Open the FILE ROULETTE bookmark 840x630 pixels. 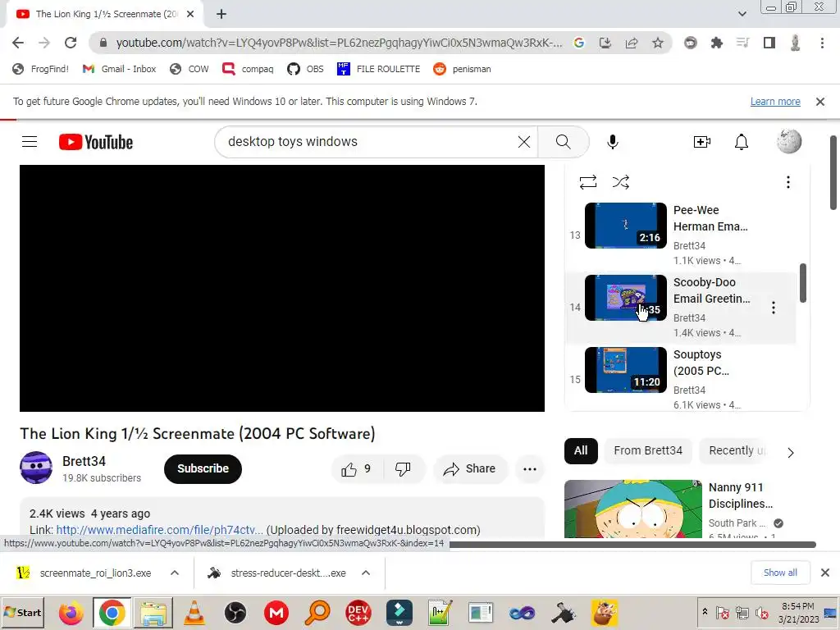(378, 69)
